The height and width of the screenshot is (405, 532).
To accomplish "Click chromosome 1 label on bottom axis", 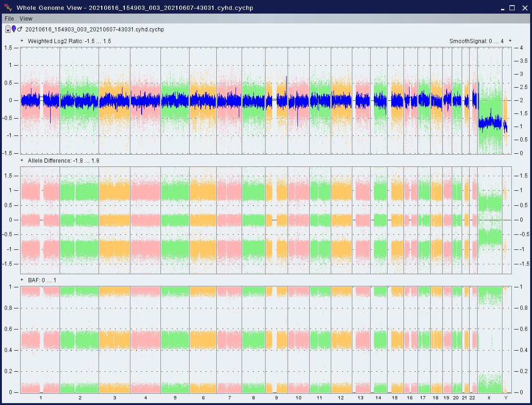I will coord(40,397).
